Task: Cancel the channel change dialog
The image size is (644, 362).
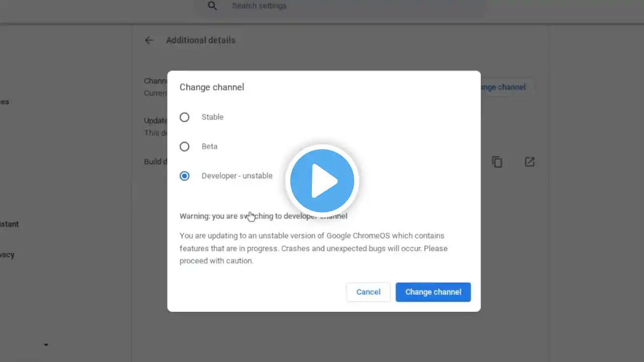Action: 368,292
